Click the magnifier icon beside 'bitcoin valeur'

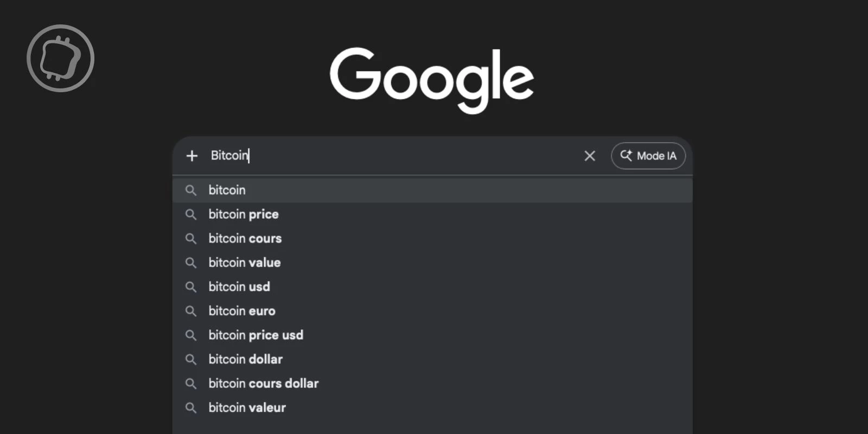(191, 407)
